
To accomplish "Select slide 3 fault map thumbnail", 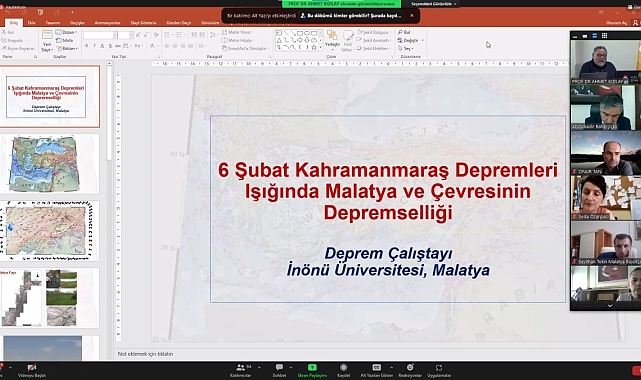I will [50, 231].
